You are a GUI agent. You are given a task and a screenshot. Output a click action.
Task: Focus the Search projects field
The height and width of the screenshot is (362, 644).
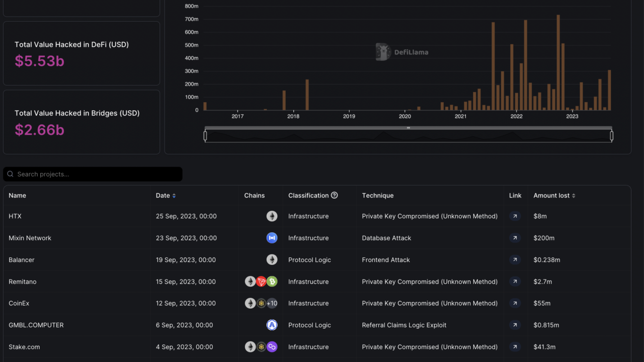[x=93, y=174]
